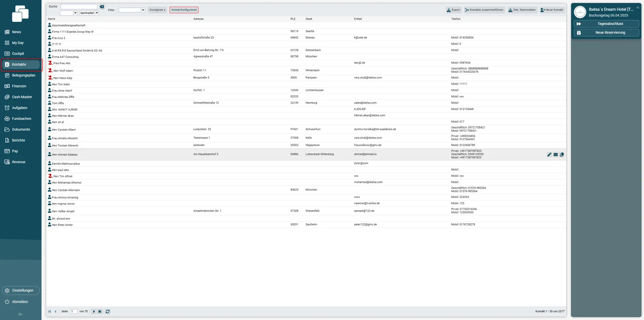
Task: Expand the Filter dropdown
Action: 143,10
